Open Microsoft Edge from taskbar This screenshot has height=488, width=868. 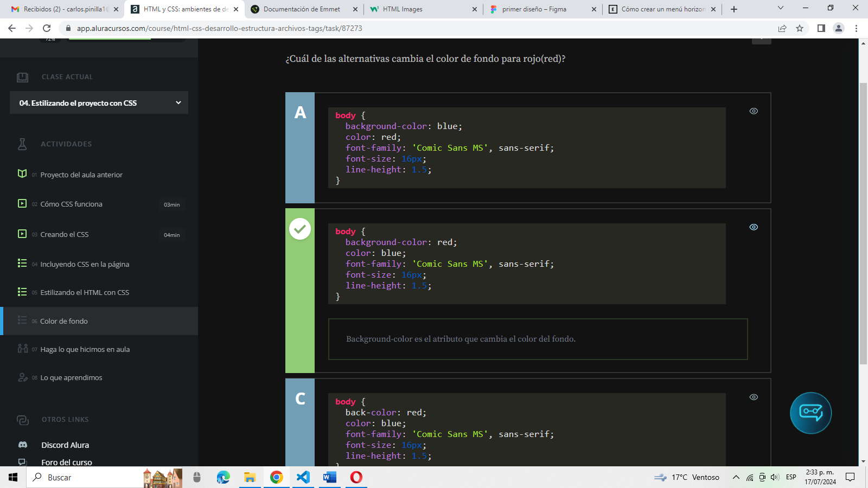223,477
